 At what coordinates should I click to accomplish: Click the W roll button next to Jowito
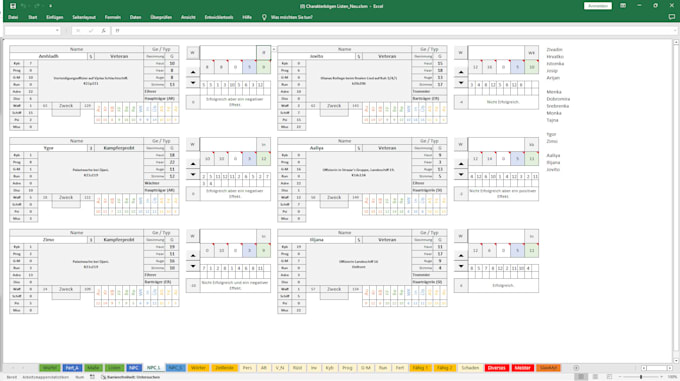[x=461, y=52]
